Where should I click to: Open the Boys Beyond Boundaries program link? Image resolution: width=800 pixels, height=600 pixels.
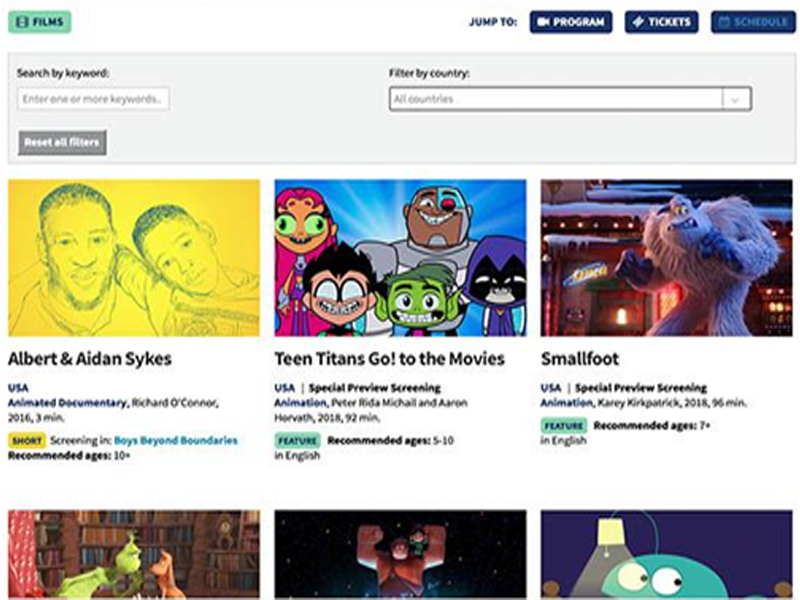(x=176, y=440)
